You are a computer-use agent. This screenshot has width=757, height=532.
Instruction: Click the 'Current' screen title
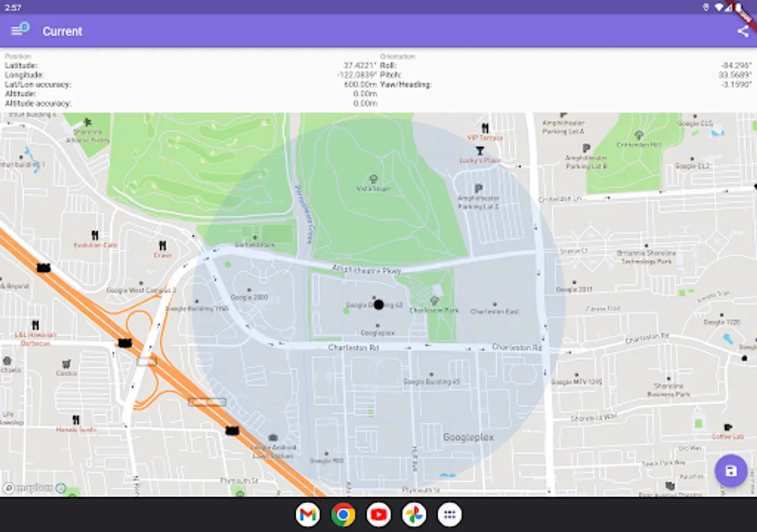[62, 31]
